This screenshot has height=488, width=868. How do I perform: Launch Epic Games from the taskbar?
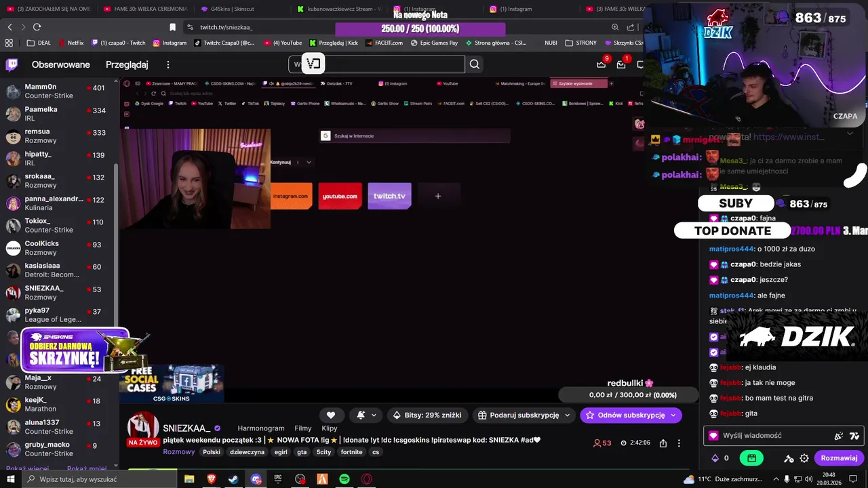(x=278, y=479)
